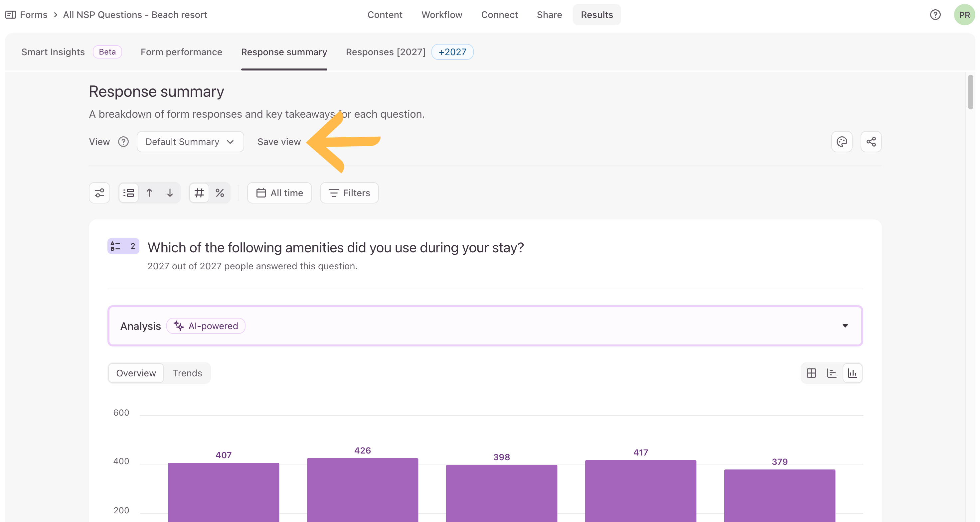Expand the AI-powered Analysis panel
Screen dimensions: 980x522
pyautogui.click(x=485, y=326)
